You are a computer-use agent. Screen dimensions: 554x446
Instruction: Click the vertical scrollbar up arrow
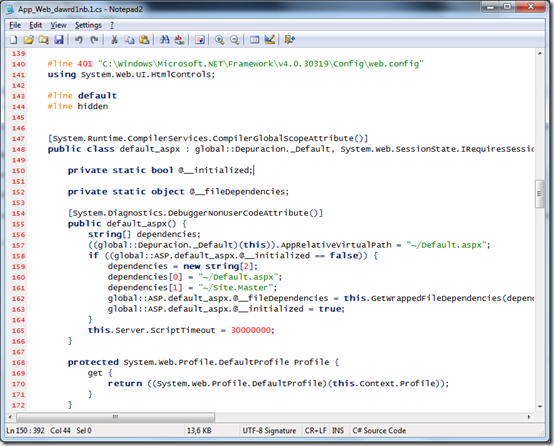click(540, 53)
